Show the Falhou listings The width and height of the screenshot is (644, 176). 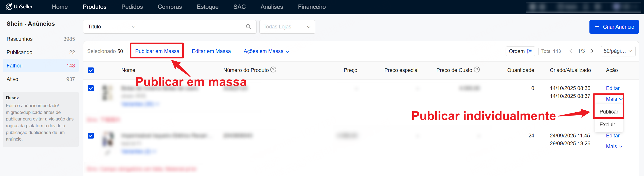(x=41, y=66)
